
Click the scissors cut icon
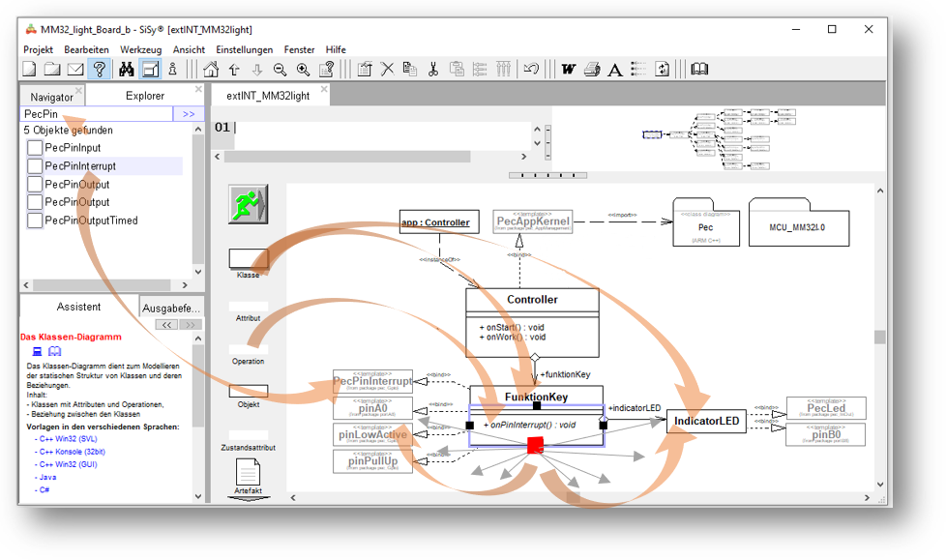coord(433,70)
